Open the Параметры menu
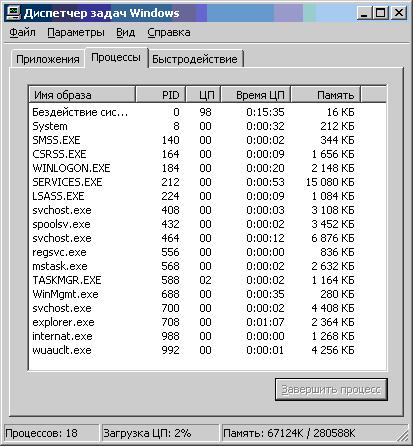 tap(76, 33)
